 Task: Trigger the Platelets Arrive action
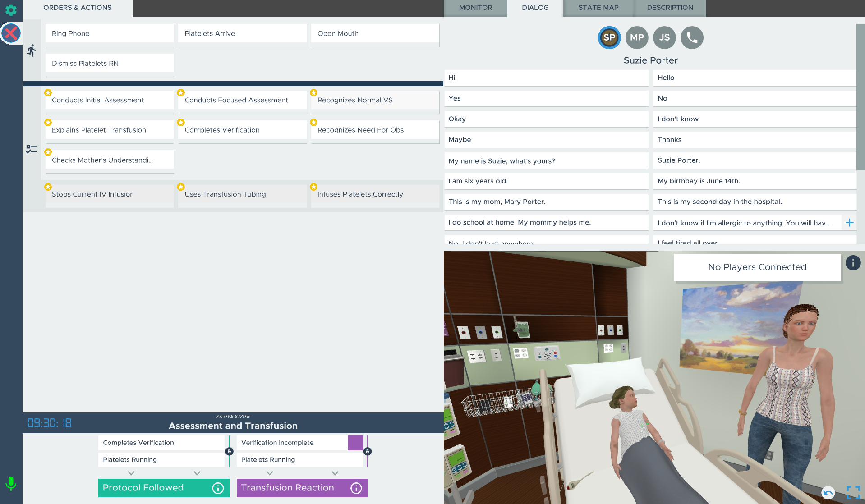[242, 34]
